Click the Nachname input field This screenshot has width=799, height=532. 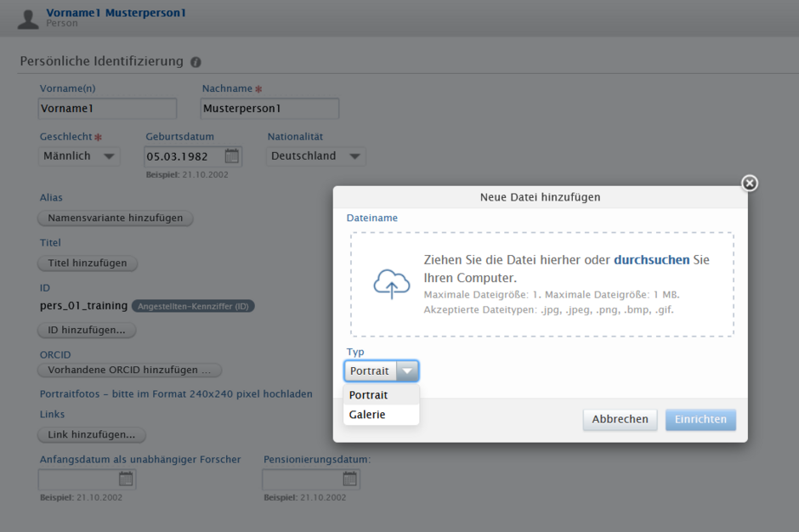tap(269, 109)
